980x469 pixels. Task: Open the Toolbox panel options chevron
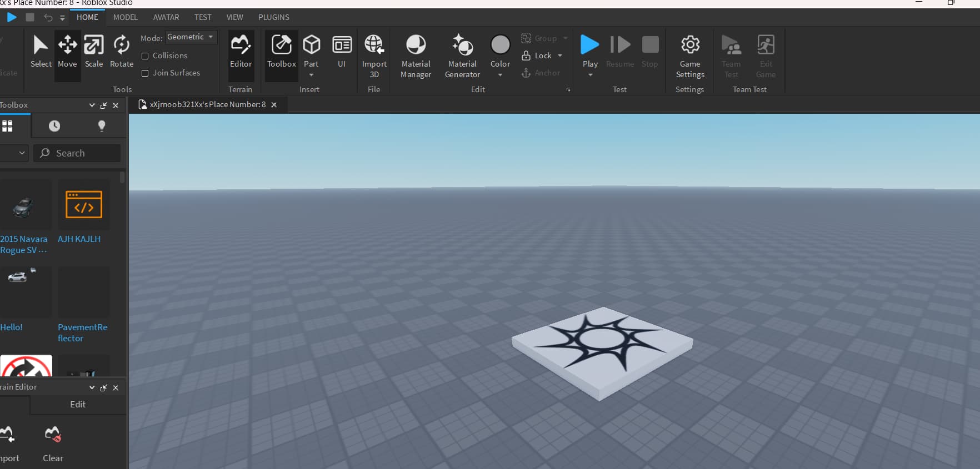92,105
